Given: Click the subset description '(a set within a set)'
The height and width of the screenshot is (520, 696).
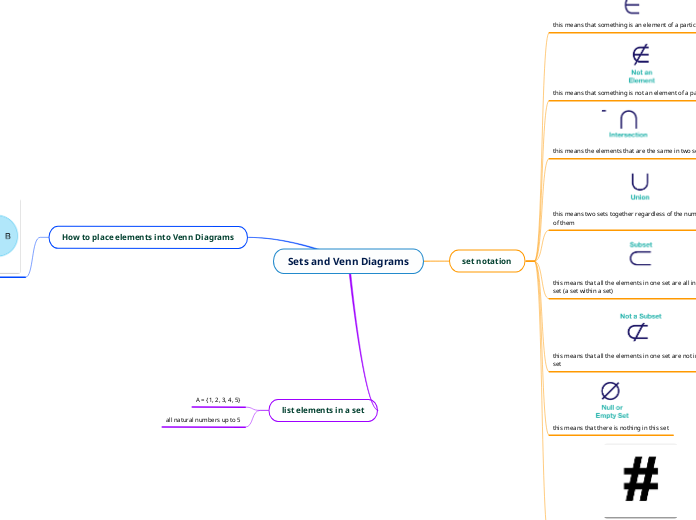Looking at the screenshot, I should [624, 286].
